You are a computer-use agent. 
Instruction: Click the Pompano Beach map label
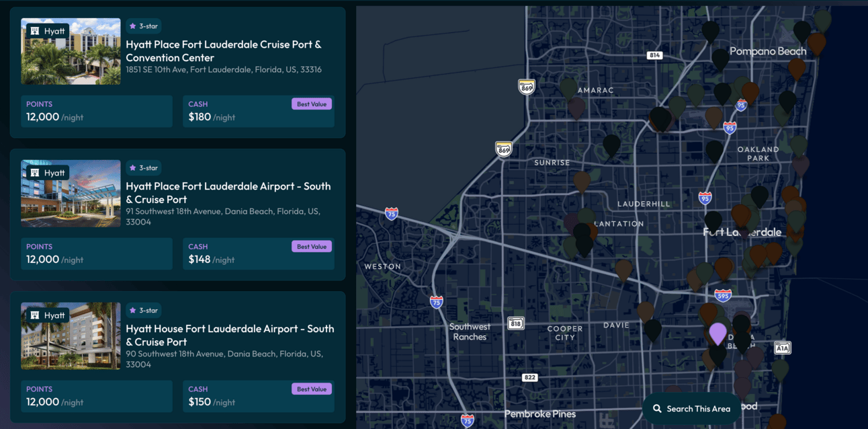coord(768,51)
